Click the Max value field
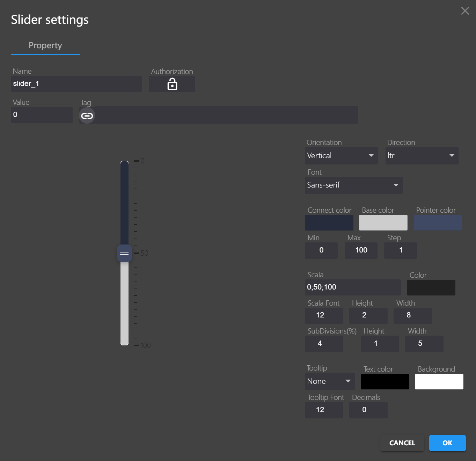This screenshot has height=461, width=476. coord(361,250)
